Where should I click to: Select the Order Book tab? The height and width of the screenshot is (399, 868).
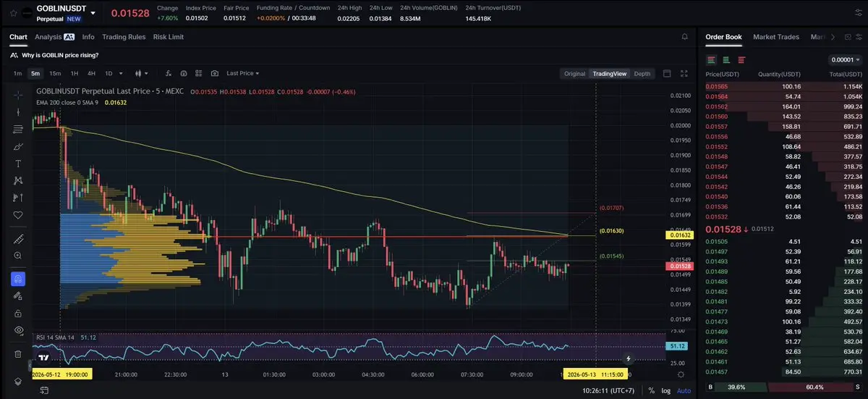pos(724,37)
